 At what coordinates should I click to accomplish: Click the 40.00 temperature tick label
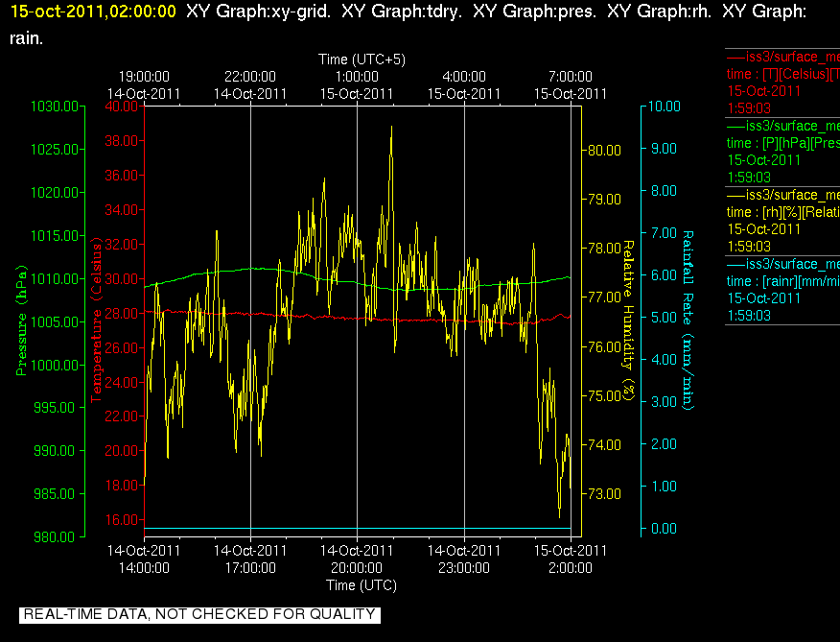tap(122, 107)
